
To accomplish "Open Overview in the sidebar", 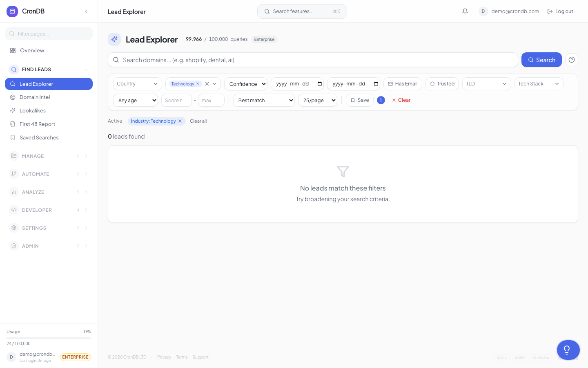I will 49,51.
